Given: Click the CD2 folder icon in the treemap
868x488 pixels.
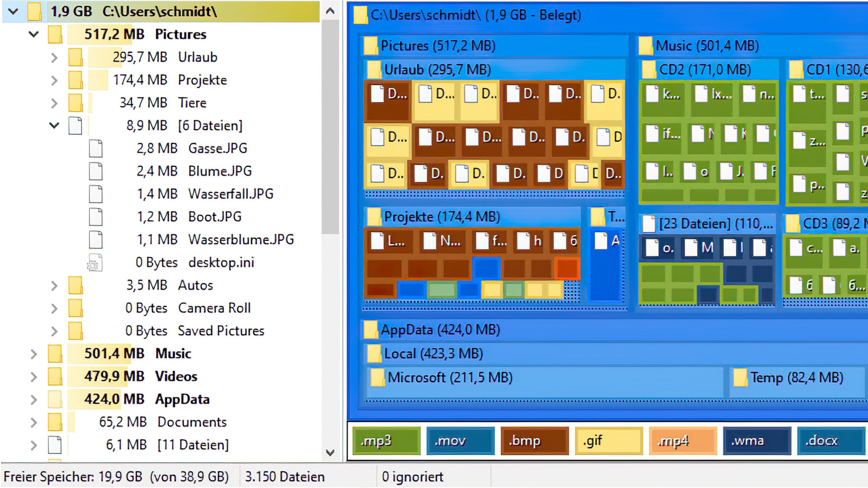Looking at the screenshot, I should tap(648, 70).
